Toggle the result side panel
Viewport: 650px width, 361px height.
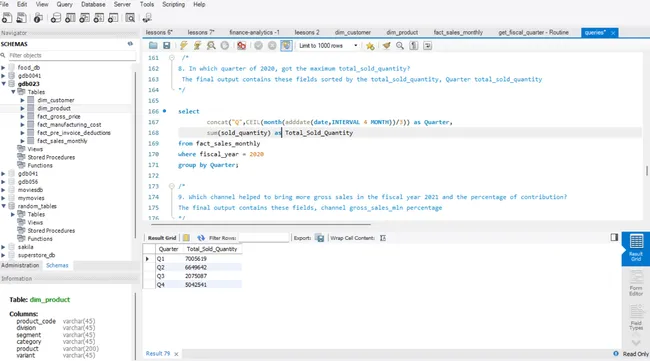coord(614,237)
